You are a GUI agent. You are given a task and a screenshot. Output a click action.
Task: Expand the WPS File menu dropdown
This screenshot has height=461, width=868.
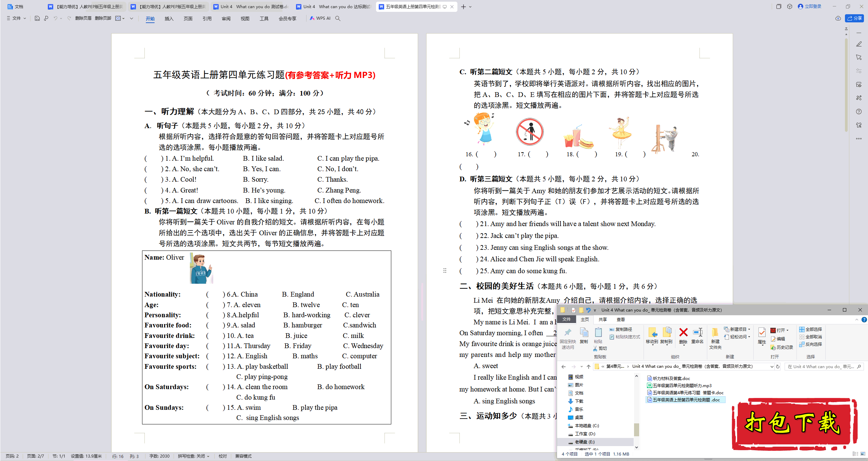pyautogui.click(x=16, y=18)
